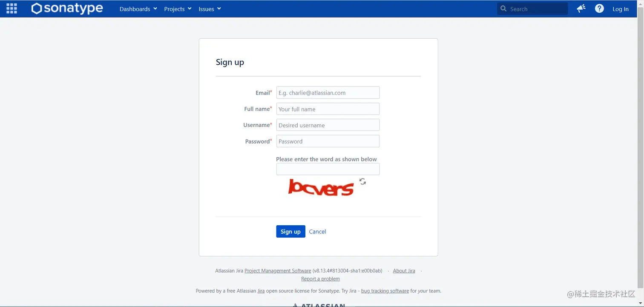
Task: Click the search magnifier icon
Action: click(503, 9)
